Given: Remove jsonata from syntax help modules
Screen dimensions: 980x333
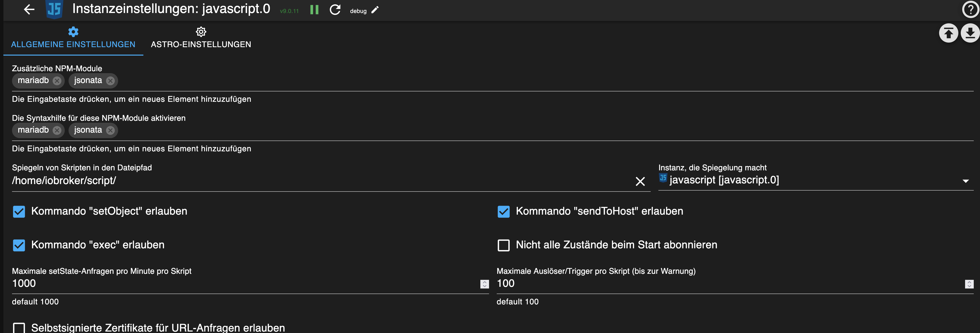Looking at the screenshot, I should [110, 130].
